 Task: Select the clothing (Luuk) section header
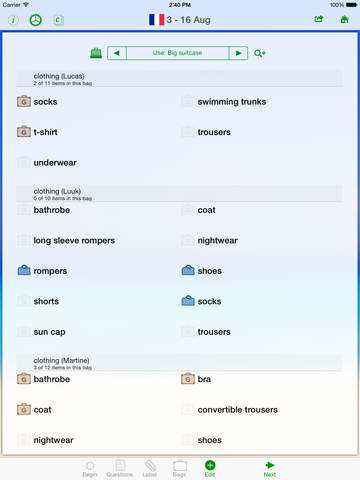coord(179,194)
